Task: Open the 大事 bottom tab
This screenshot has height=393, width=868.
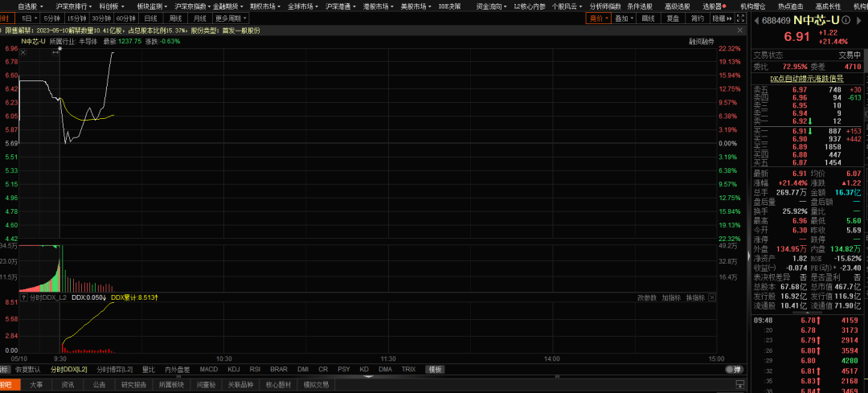Action: [x=36, y=384]
